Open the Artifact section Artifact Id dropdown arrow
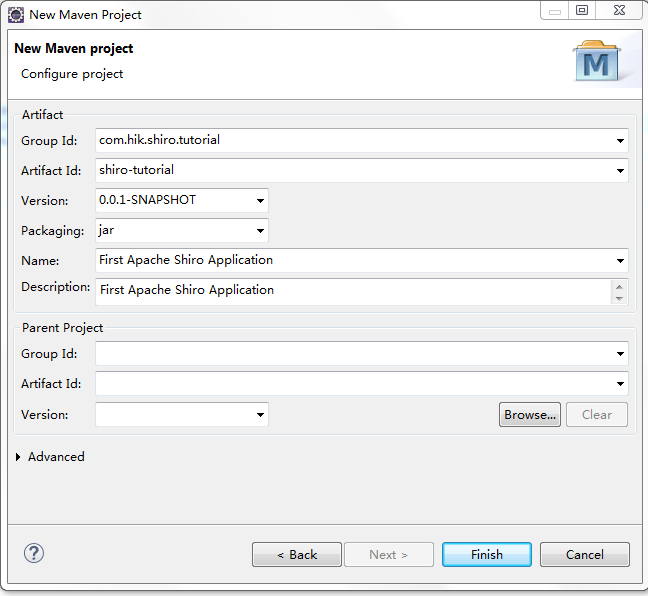 click(x=620, y=170)
